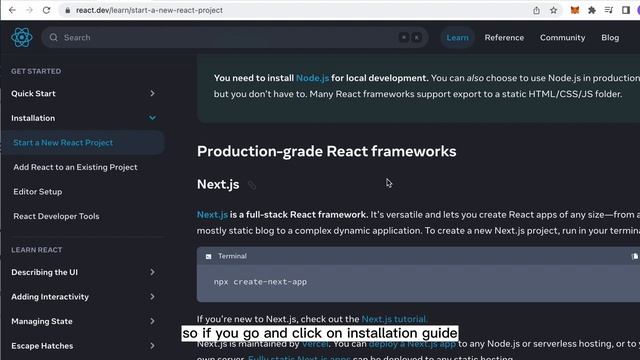
Task: Toggle the browser side panel icon
Action: (x=626, y=10)
